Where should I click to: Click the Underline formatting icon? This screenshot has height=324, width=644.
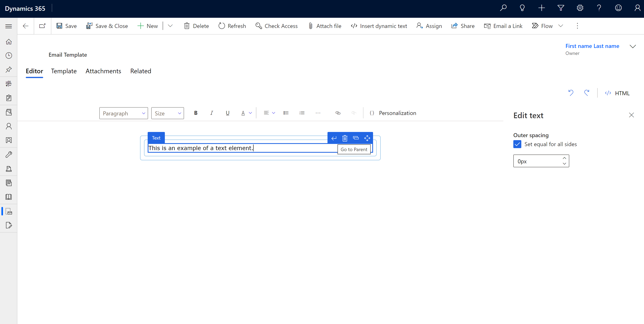pyautogui.click(x=228, y=113)
